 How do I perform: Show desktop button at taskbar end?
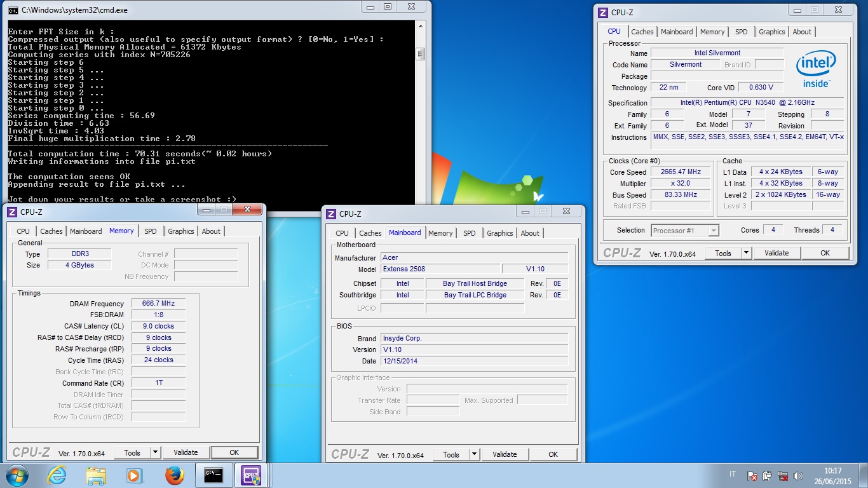pyautogui.click(x=863, y=475)
